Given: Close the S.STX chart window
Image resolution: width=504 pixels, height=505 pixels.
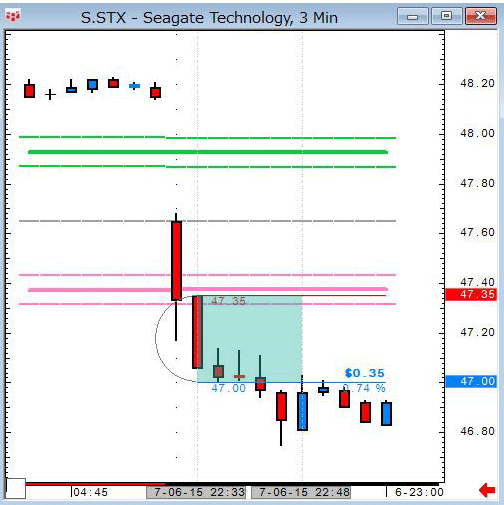Looking at the screenshot, I should coord(481,16).
